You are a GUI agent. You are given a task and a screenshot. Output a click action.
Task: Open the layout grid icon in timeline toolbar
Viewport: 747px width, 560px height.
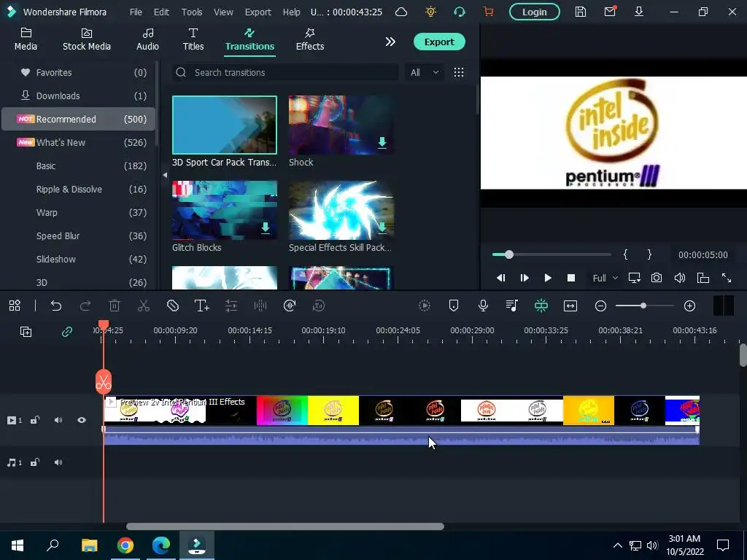click(x=15, y=306)
